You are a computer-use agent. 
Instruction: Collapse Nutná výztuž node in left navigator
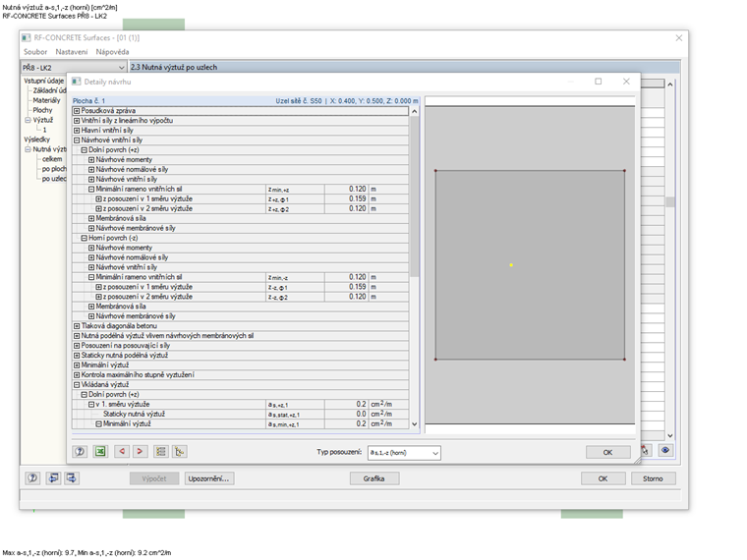(x=28, y=149)
